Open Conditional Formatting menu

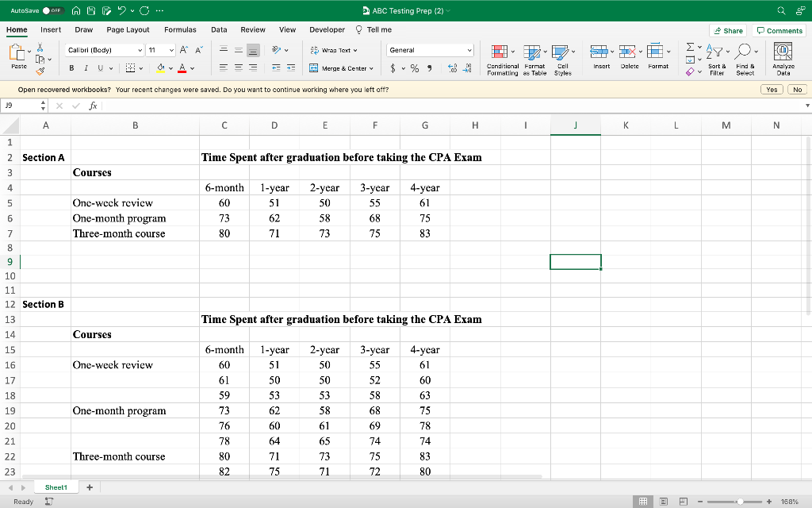(x=502, y=60)
